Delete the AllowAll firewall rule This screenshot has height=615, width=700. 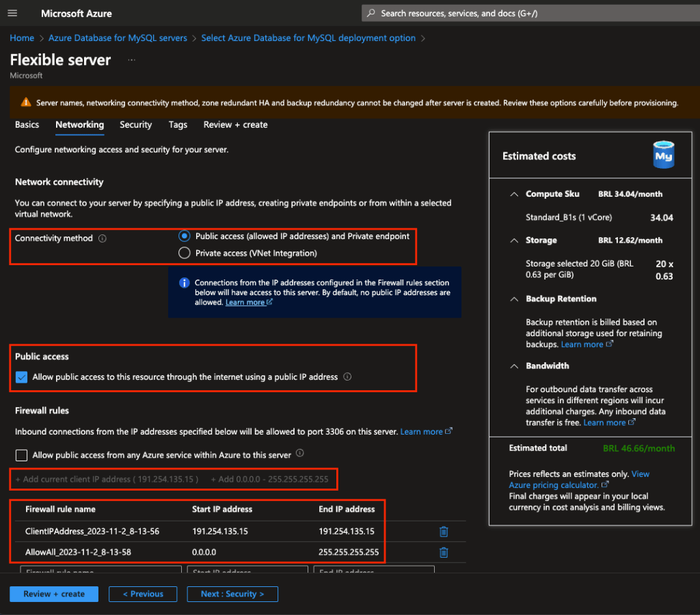pos(444,552)
